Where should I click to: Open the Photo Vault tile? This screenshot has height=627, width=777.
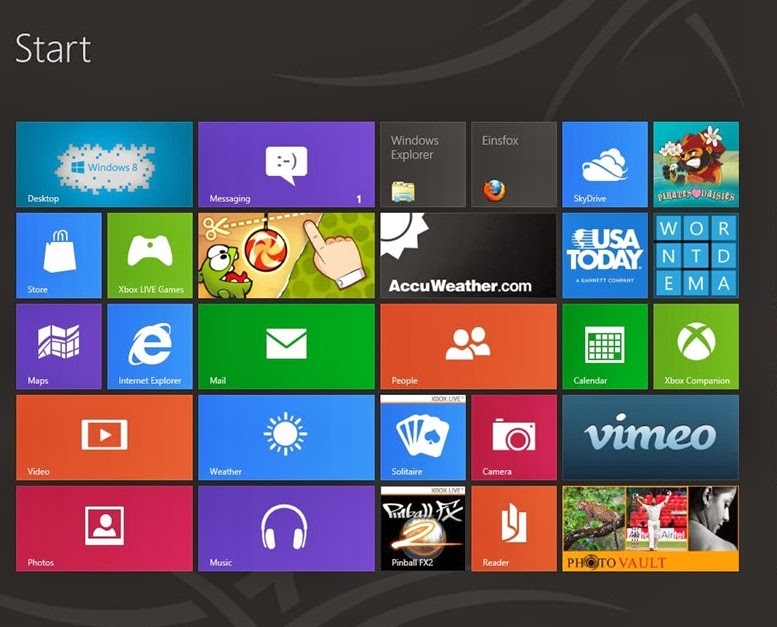(651, 528)
